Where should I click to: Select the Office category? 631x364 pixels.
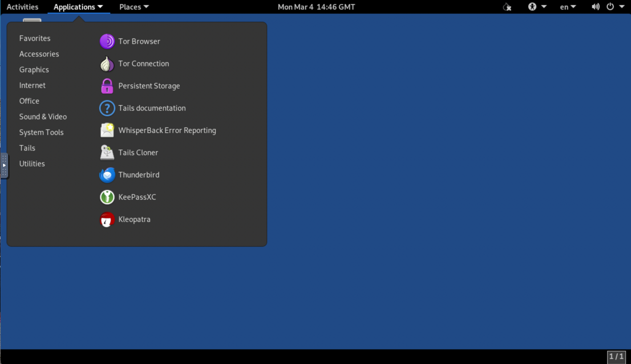(x=29, y=101)
